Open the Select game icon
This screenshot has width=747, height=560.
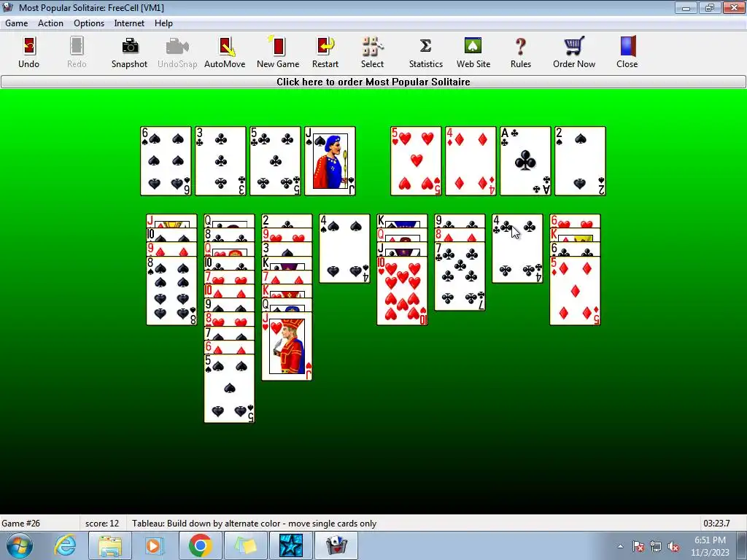coord(372,52)
